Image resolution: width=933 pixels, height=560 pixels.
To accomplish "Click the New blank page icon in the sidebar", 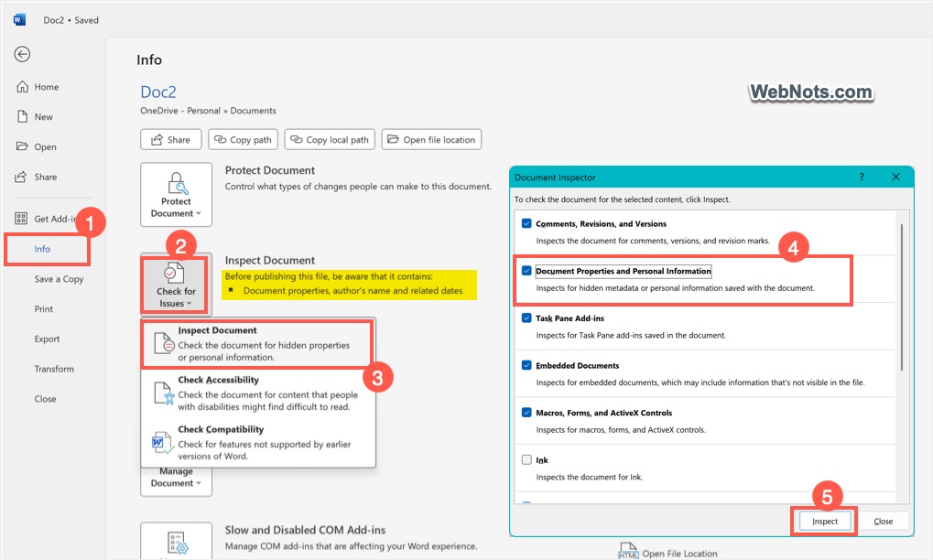I will pyautogui.click(x=22, y=116).
